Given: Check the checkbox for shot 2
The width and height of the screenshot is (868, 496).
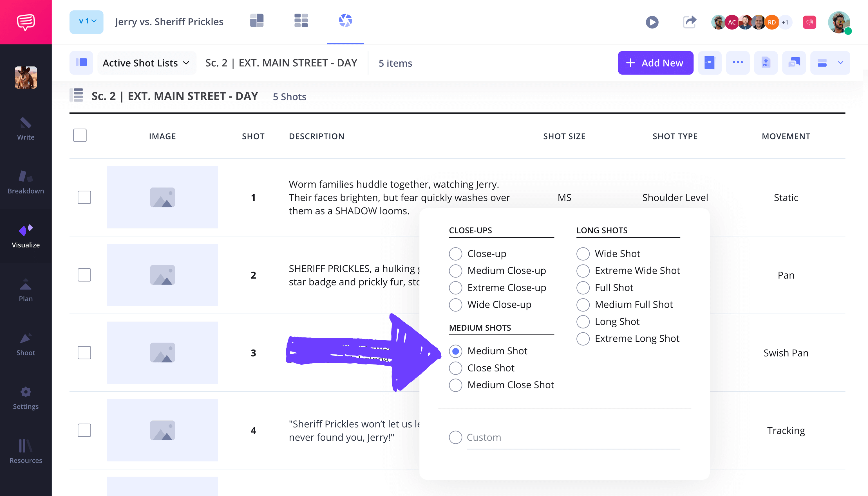Looking at the screenshot, I should pos(84,275).
